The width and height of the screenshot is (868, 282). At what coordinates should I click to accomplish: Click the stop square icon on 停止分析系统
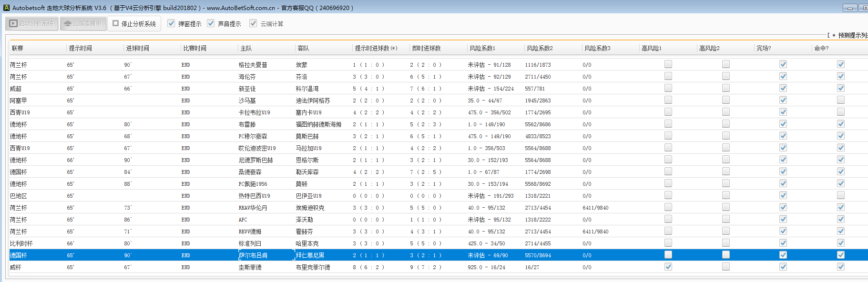(115, 23)
